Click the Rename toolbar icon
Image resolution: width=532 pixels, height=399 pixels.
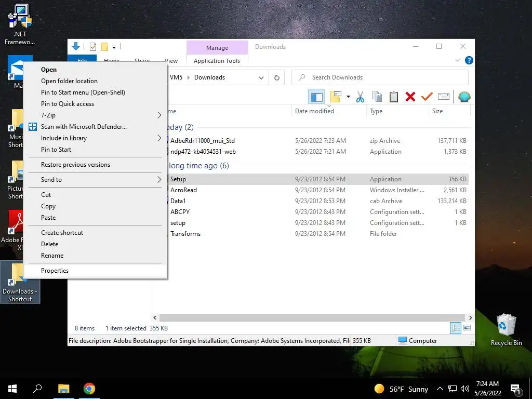pos(444,97)
